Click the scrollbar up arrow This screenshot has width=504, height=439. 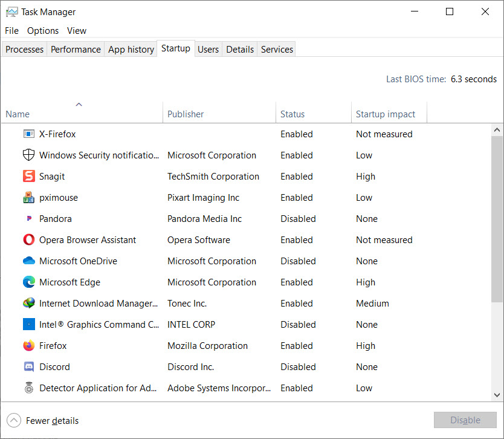(497, 130)
